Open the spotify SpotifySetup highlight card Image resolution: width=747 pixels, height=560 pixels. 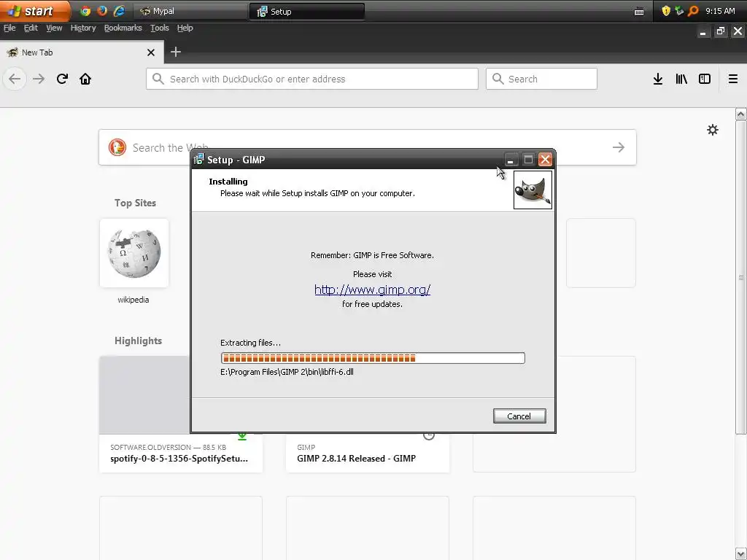(x=181, y=453)
